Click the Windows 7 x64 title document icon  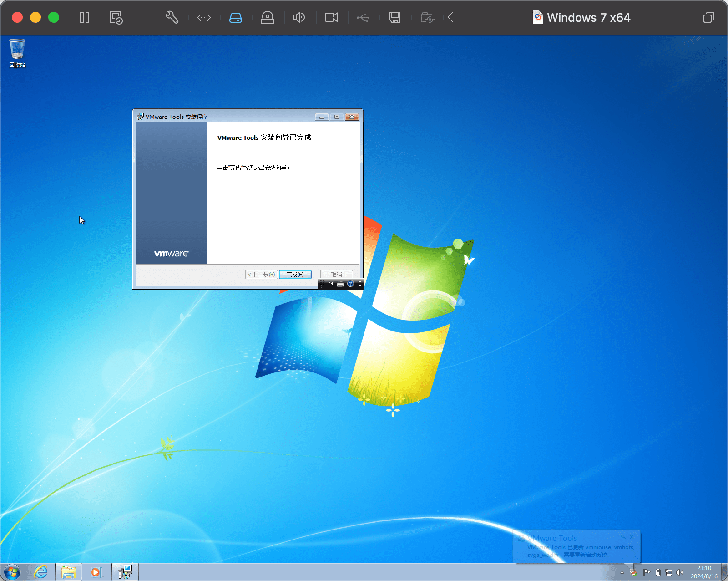[x=538, y=17]
